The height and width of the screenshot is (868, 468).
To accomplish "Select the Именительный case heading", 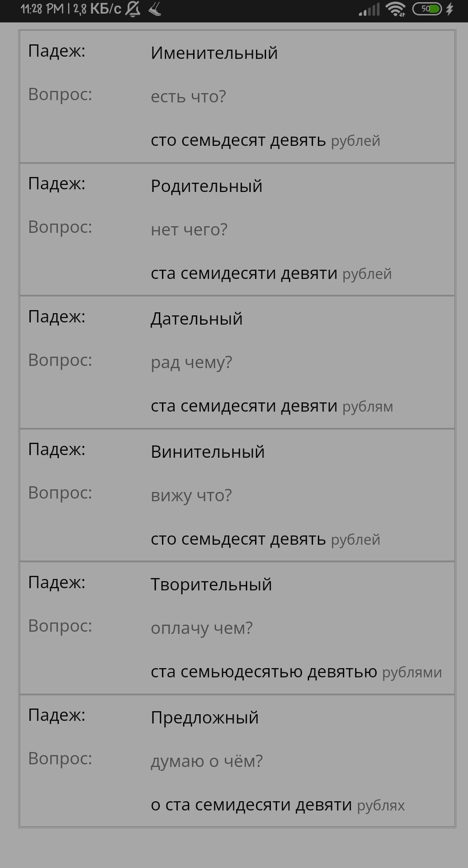I will click(214, 53).
